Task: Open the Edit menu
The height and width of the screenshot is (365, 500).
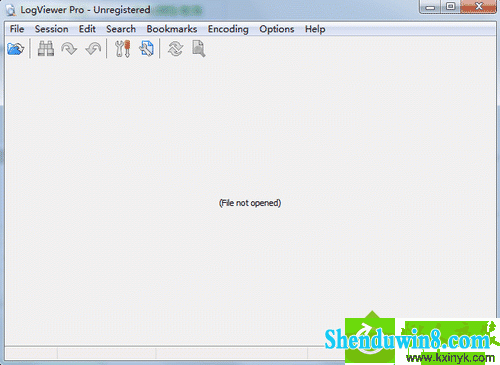Action: tap(87, 29)
